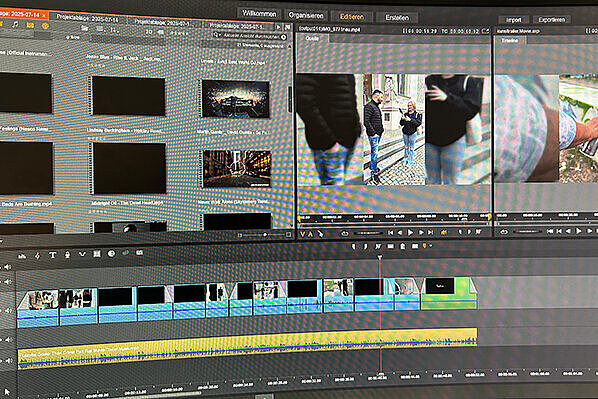Close the active orange Projektablage tab

44,16
